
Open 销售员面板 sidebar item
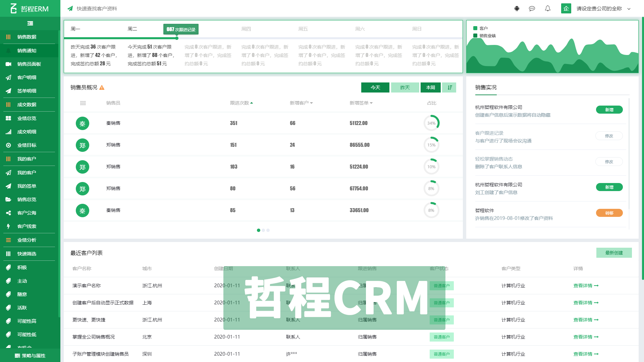30,64
